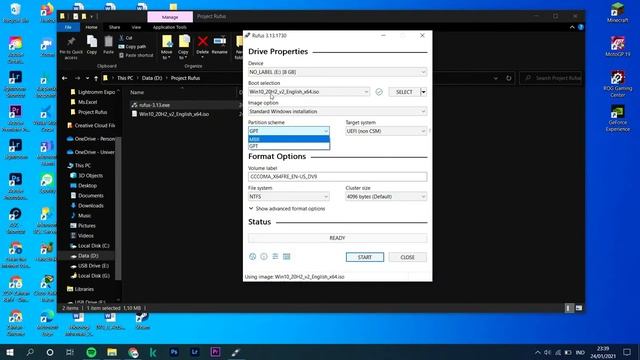Open the notification center on taskbar
640x360 pixels.
(627, 352)
